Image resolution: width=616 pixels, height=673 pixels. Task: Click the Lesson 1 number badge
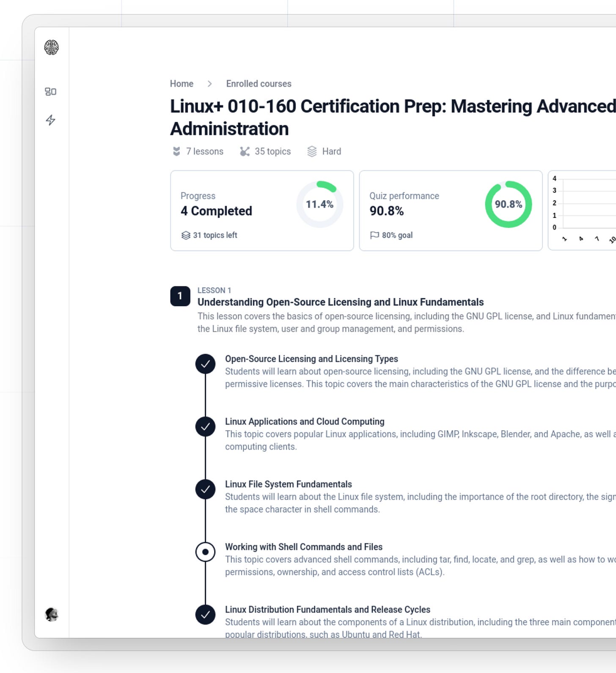tap(180, 296)
